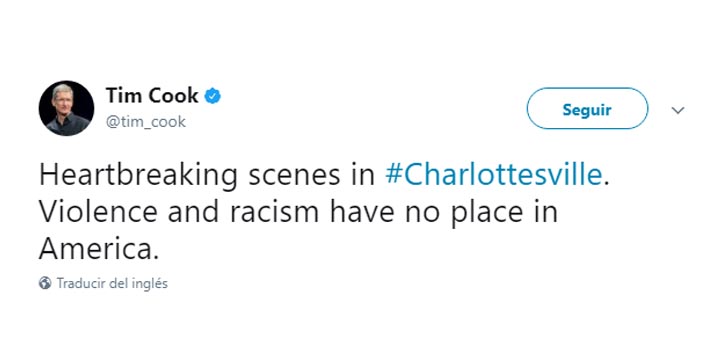Follow the account with the Seguir button

pos(587,109)
